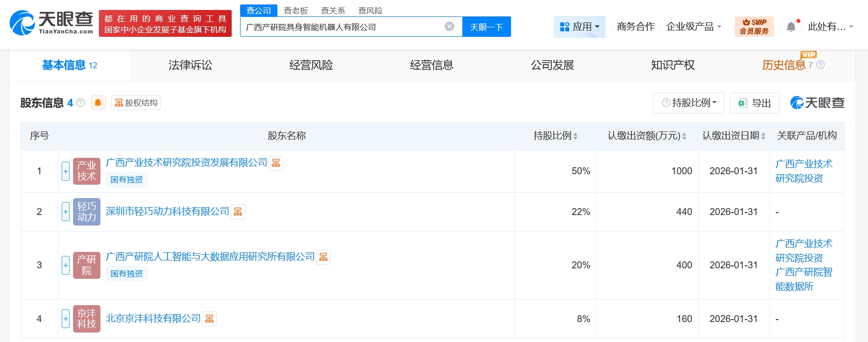Select the 查老板 search tab
This screenshot has height=342, width=868.
(296, 10)
